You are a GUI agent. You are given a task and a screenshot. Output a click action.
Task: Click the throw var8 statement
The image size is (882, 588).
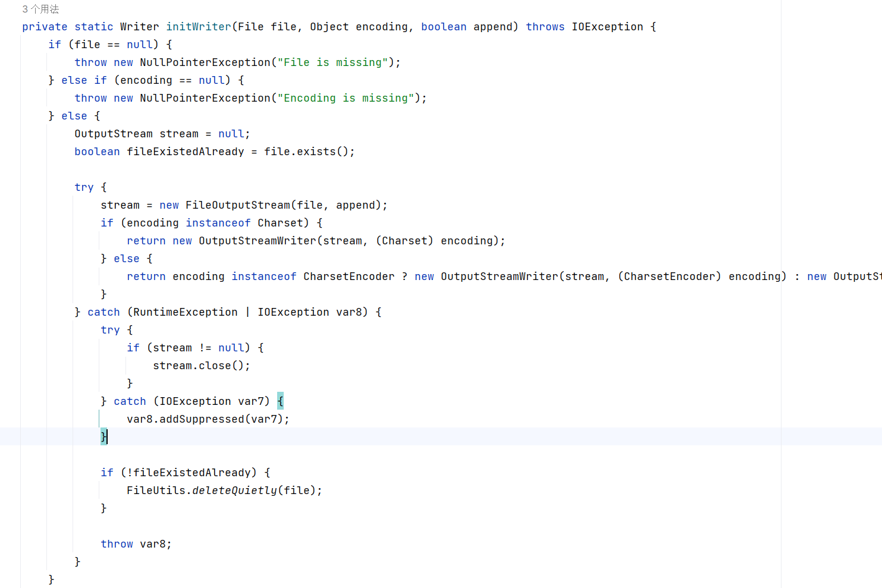(x=136, y=544)
